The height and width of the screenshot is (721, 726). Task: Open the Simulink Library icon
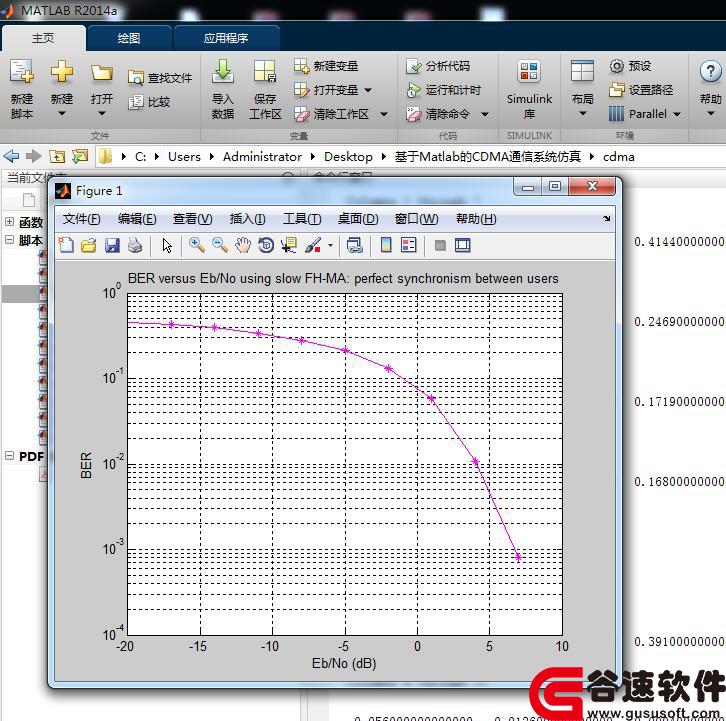(x=529, y=72)
